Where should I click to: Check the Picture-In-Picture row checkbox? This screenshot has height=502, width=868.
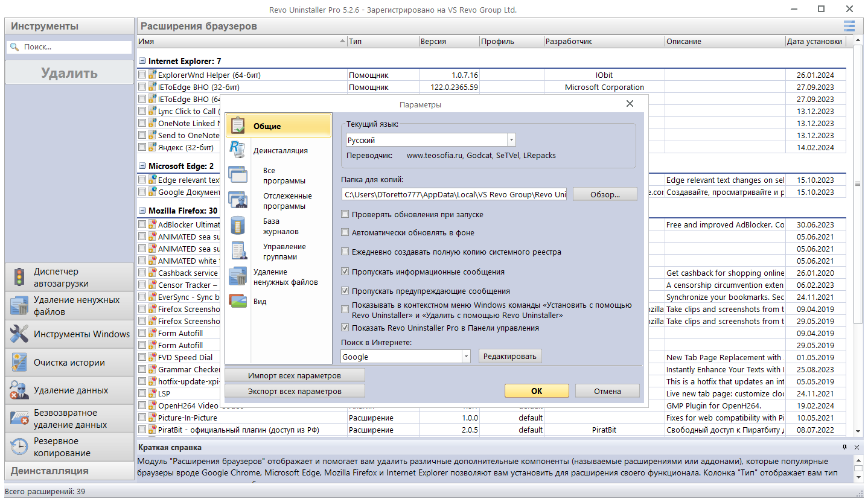pos(142,418)
